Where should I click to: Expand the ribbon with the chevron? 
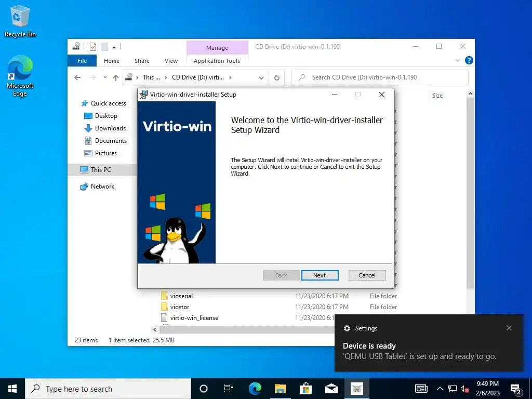coord(457,60)
